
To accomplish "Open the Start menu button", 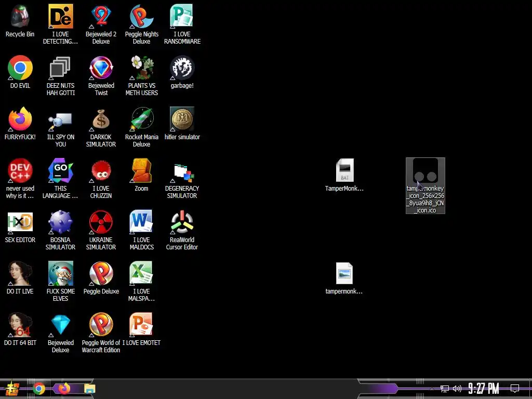I will pyautogui.click(x=11, y=389).
